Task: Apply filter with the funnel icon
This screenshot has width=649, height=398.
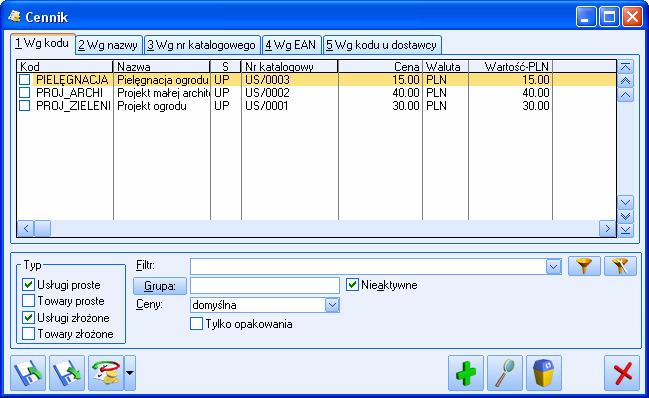Action: 584,266
